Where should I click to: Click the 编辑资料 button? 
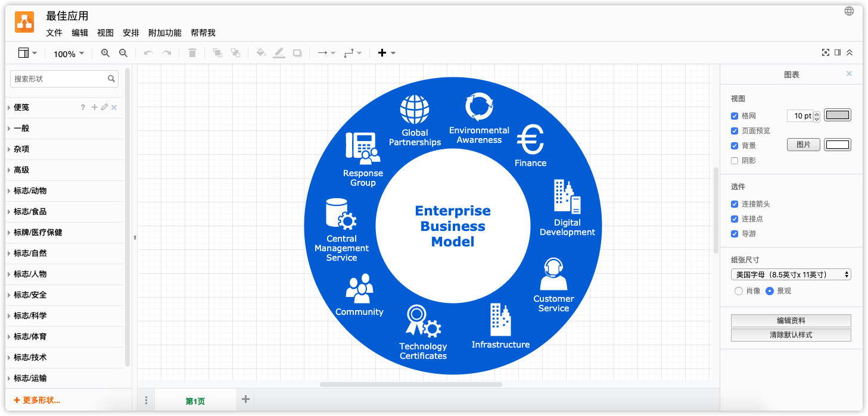(x=791, y=321)
